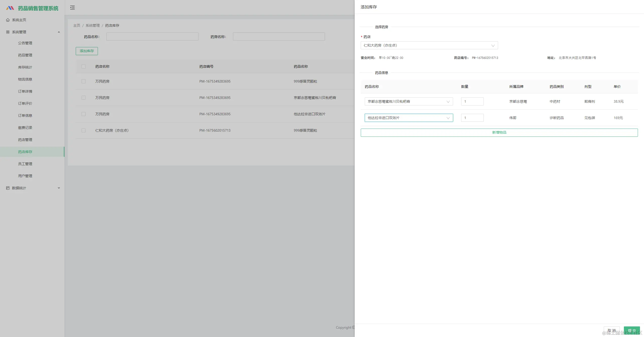The height and width of the screenshot is (337, 644).
Task: Check the first 万民药房 row checkbox
Action: [84, 81]
